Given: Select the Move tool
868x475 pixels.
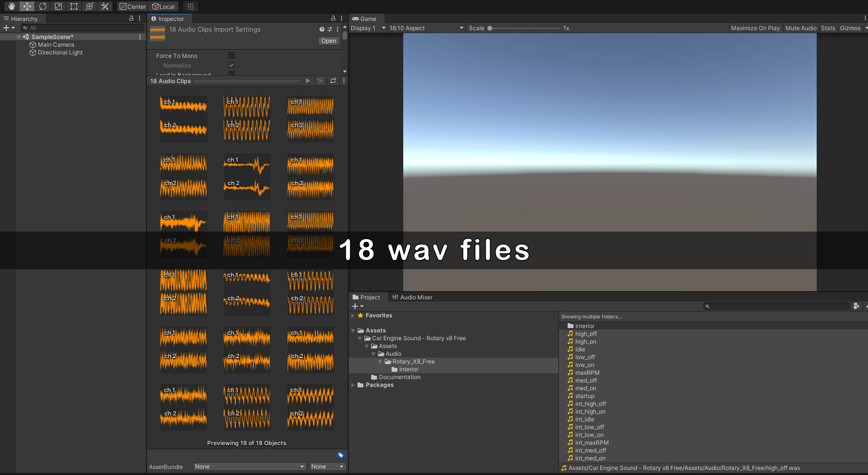Looking at the screenshot, I should click(27, 6).
